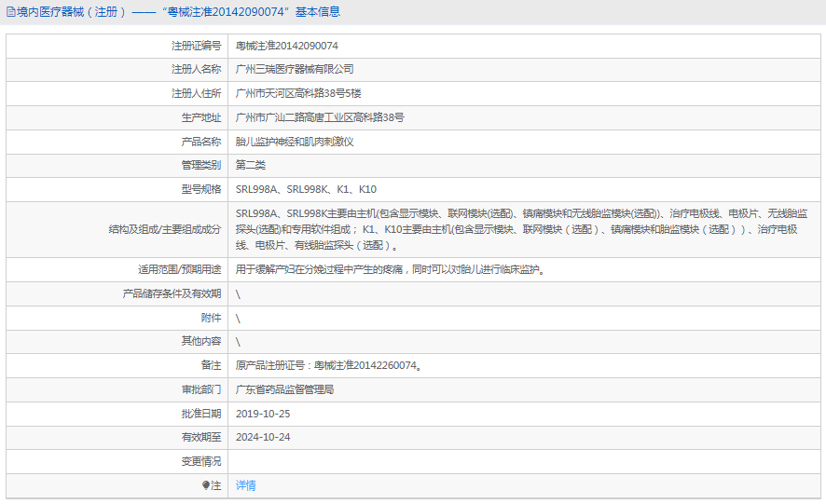The width and height of the screenshot is (826, 504).
Task: Click the 注册证编号 label
Action: click(196, 46)
